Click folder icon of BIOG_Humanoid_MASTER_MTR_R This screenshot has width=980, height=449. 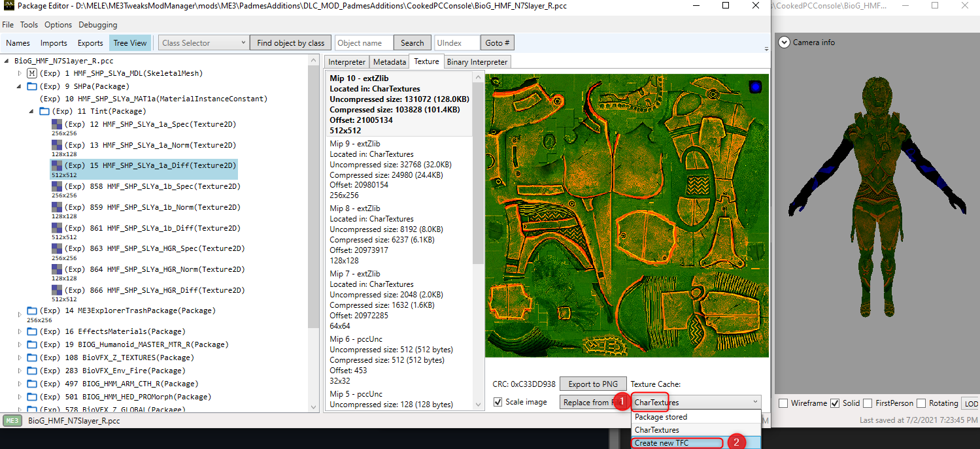click(x=31, y=344)
